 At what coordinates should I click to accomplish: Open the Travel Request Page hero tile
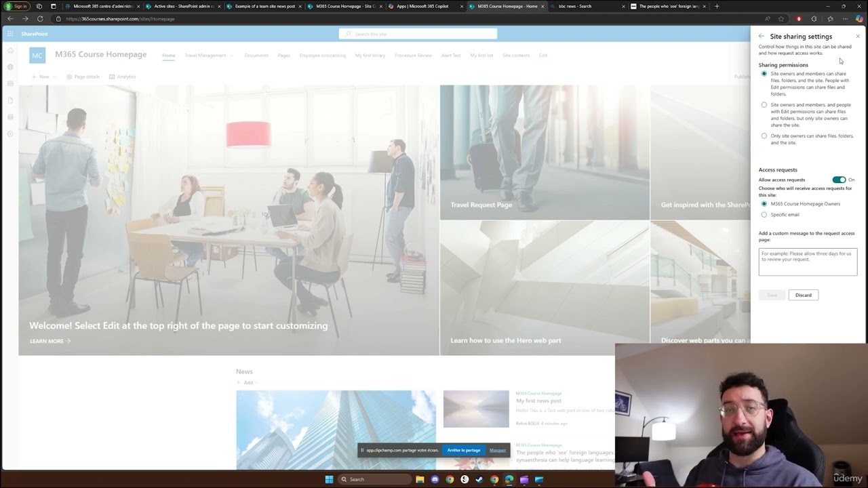coord(545,152)
